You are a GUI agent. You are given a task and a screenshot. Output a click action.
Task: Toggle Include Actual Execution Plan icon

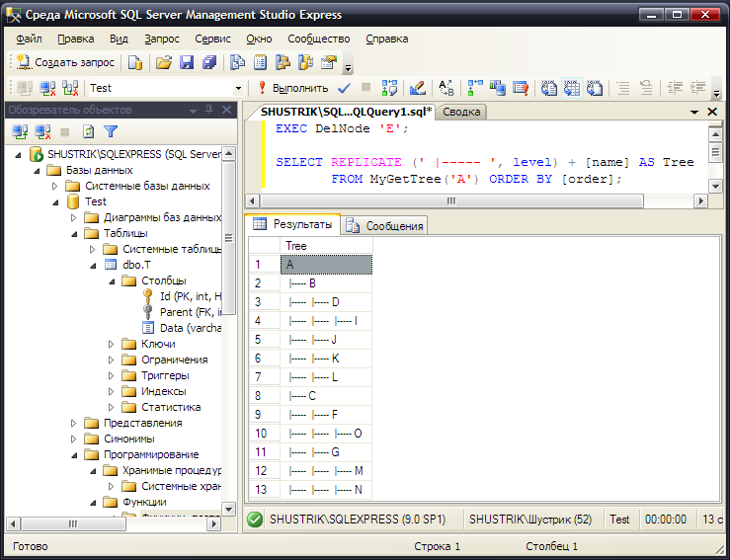[475, 88]
